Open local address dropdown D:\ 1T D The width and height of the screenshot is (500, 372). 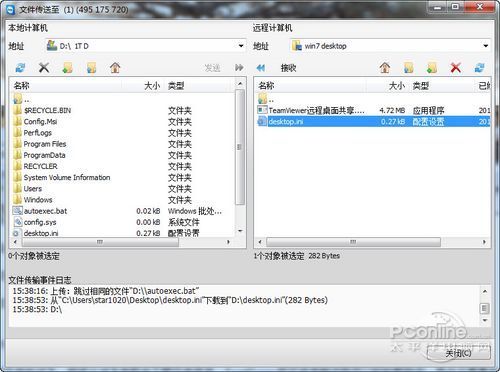[x=241, y=46]
